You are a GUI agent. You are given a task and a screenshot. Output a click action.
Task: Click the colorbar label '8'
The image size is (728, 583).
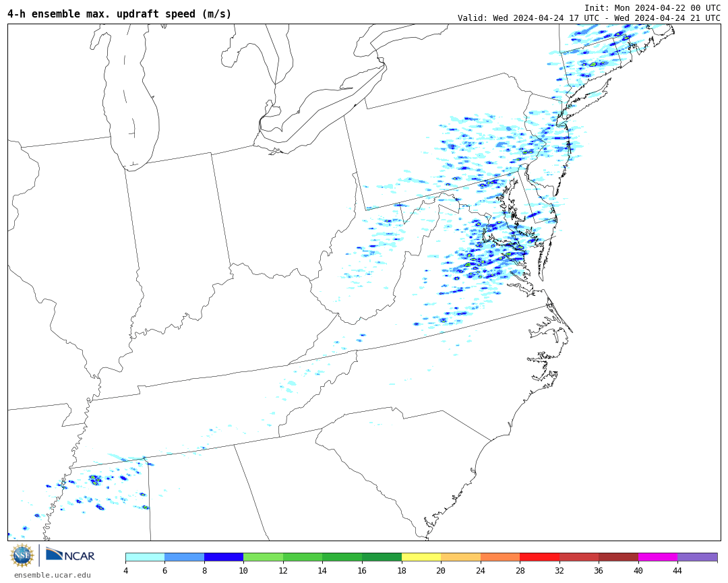click(x=204, y=570)
